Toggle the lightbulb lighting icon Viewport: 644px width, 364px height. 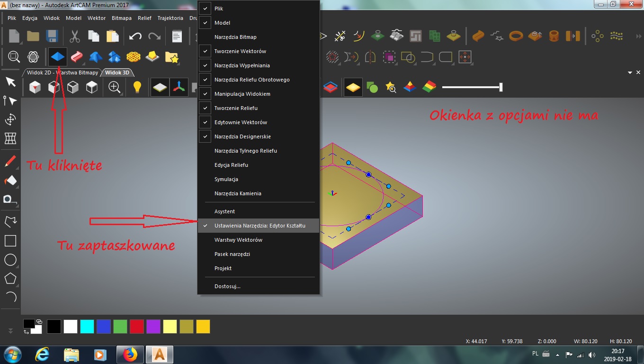tap(137, 87)
